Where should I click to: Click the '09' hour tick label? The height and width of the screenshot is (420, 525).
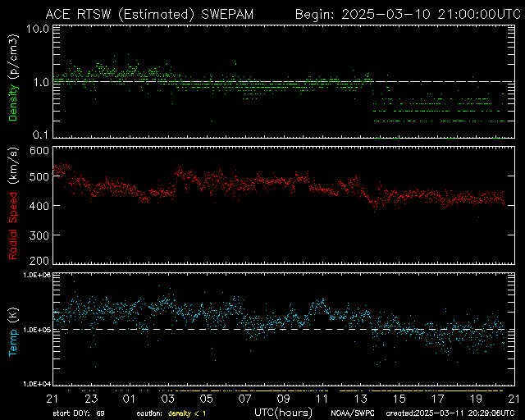(283, 399)
